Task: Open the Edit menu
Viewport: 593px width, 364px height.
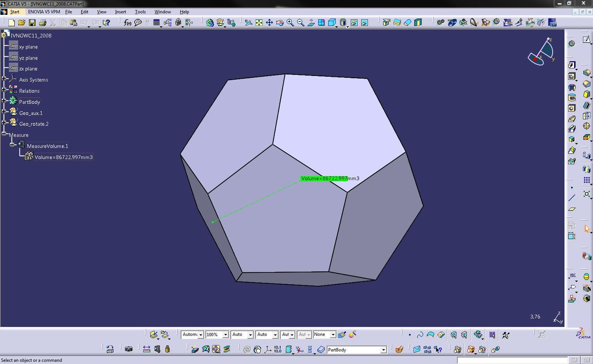Action: point(84,12)
